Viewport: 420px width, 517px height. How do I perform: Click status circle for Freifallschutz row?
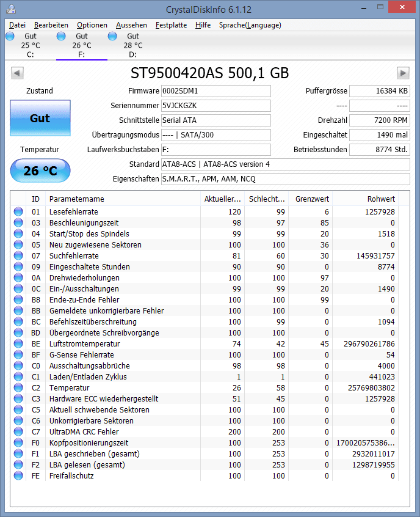[18, 475]
